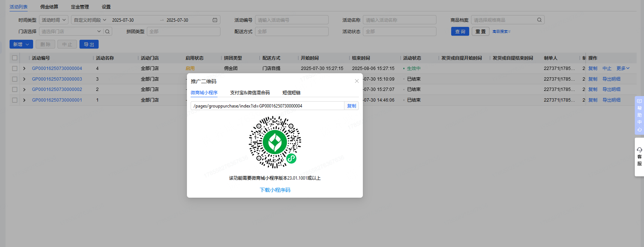Open activity GP00016250730000001 link
Viewport: 644px width, 247px height.
(57, 100)
